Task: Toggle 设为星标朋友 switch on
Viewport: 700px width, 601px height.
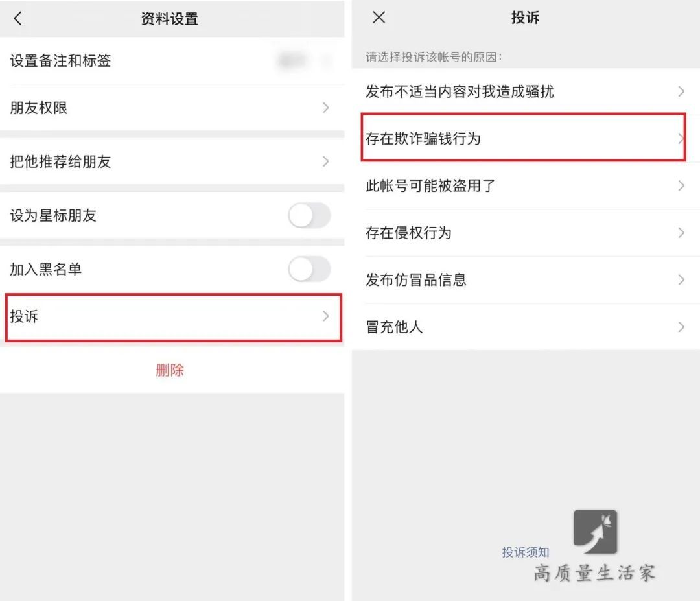Action: (309, 216)
